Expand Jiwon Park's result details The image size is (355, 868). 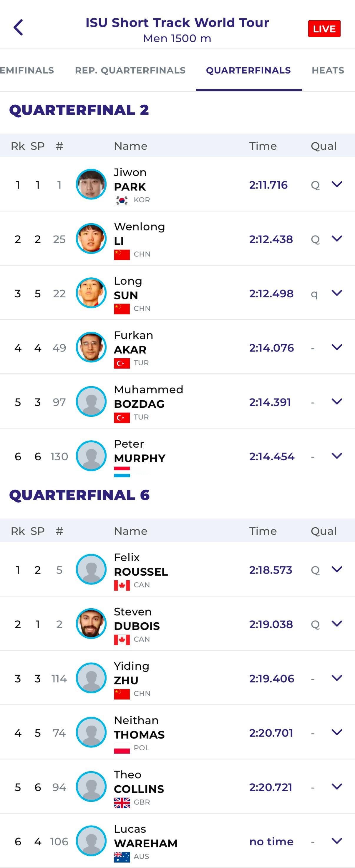pos(337,184)
